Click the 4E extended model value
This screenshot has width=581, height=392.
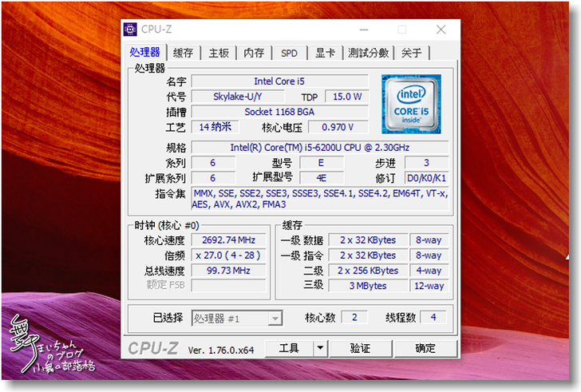pos(322,178)
